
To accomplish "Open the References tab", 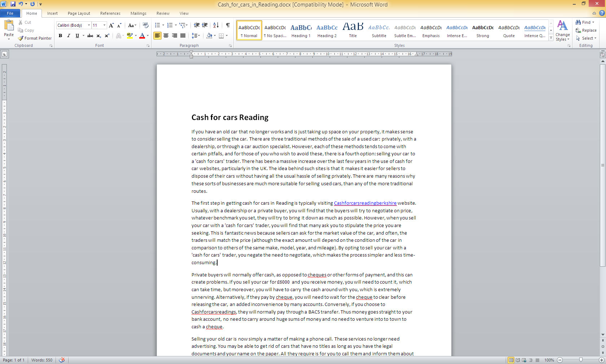I will (x=110, y=13).
